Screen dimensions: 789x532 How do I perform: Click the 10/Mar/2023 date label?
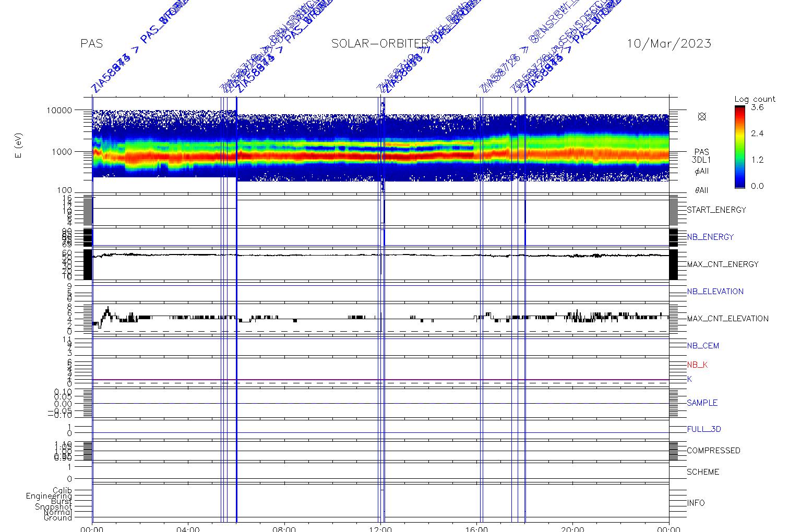[669, 44]
